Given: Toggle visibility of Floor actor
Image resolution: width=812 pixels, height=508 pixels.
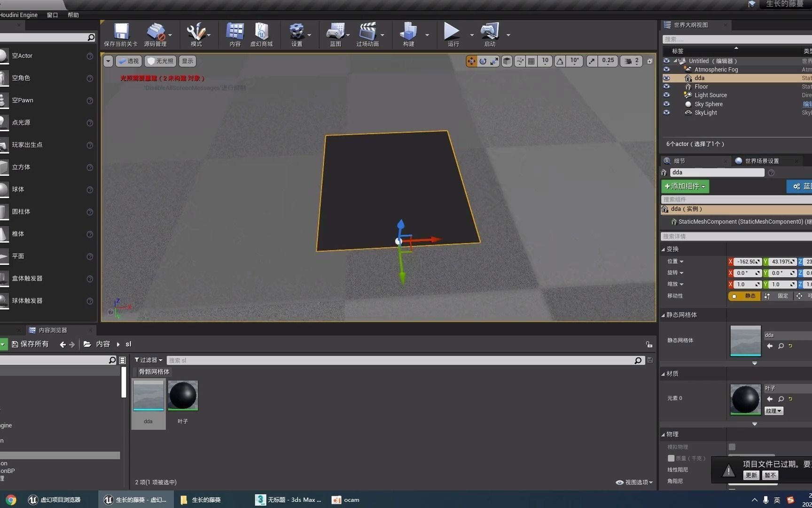Looking at the screenshot, I should [666, 87].
